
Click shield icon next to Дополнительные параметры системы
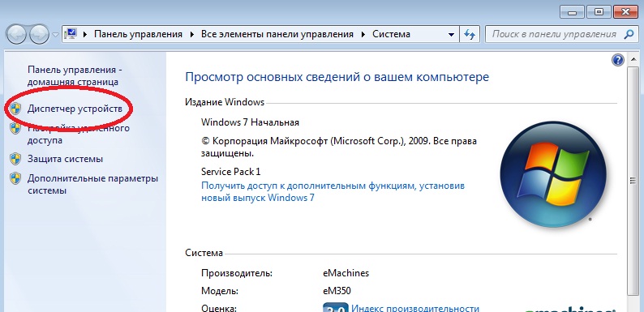tap(15, 178)
